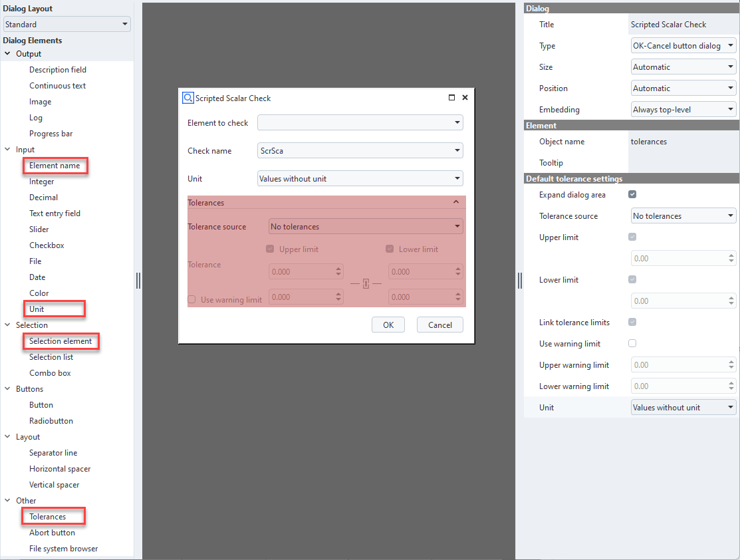Click the link tolerance limits chain icon
Image resolution: width=740 pixels, height=560 pixels.
(x=366, y=285)
